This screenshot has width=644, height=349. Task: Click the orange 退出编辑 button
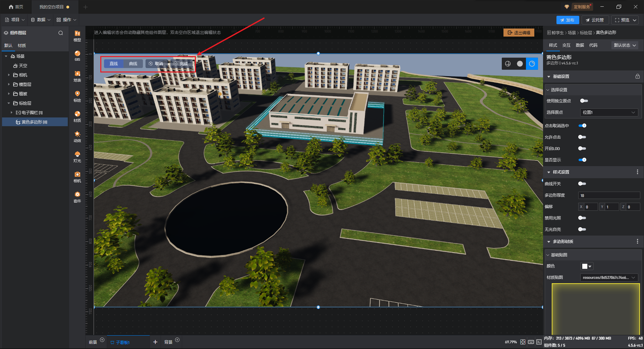pos(519,33)
